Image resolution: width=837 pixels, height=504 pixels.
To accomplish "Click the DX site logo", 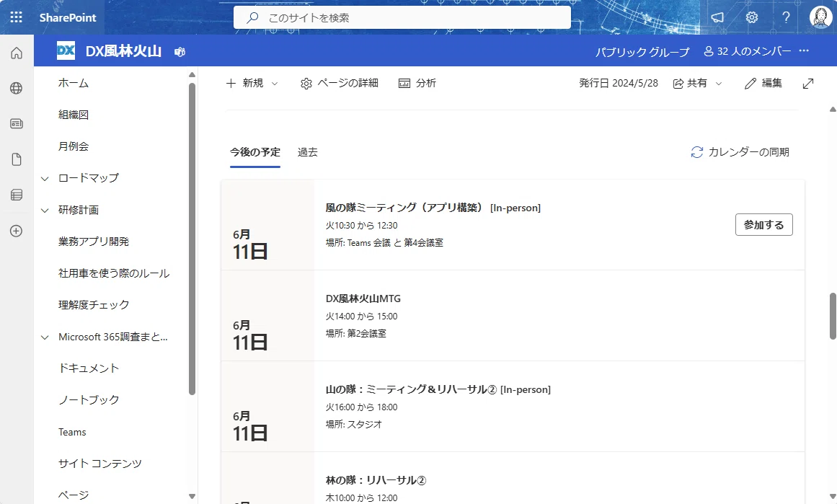I will pos(66,50).
